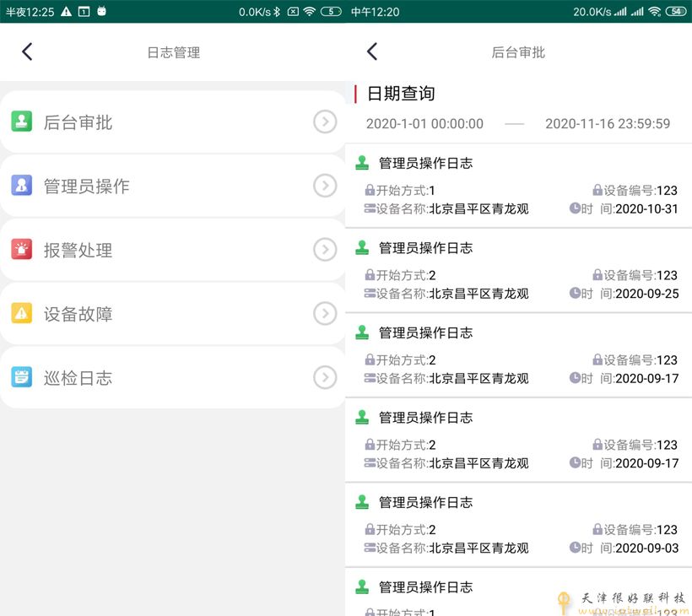Click the red 报警处理 alarm icon

coord(22,250)
